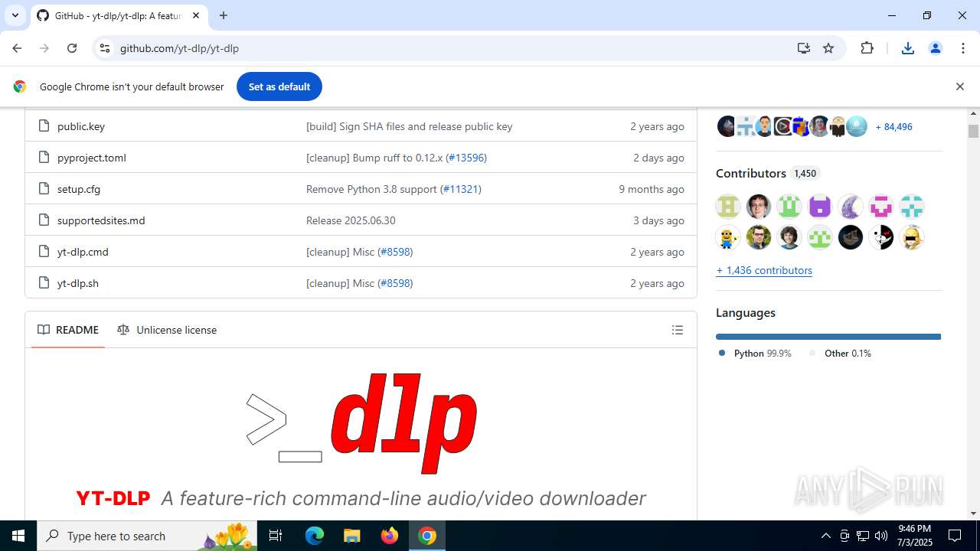Image resolution: width=980 pixels, height=551 pixels.
Task: Click the minion contributor avatar
Action: [x=728, y=237]
